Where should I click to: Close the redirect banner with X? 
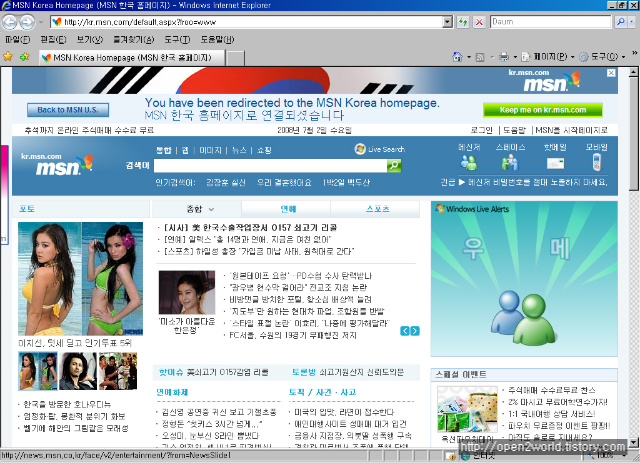tap(611, 73)
